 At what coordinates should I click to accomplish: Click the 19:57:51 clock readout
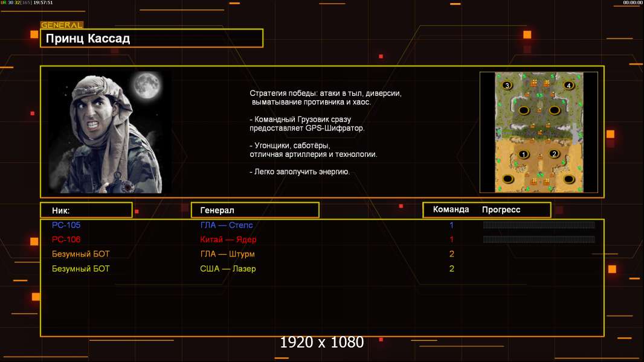[43, 2]
